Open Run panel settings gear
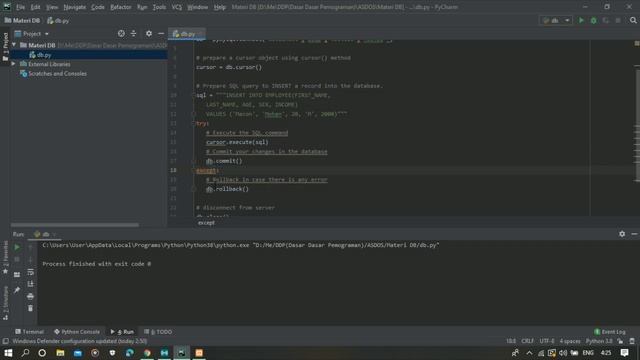 pyautogui.click(x=622, y=234)
